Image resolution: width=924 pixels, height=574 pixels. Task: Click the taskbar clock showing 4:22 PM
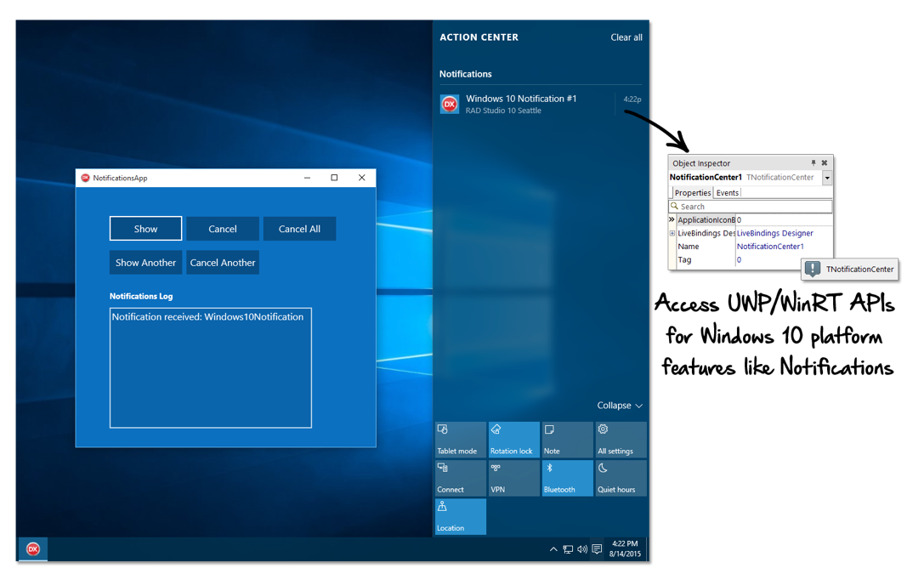point(625,548)
